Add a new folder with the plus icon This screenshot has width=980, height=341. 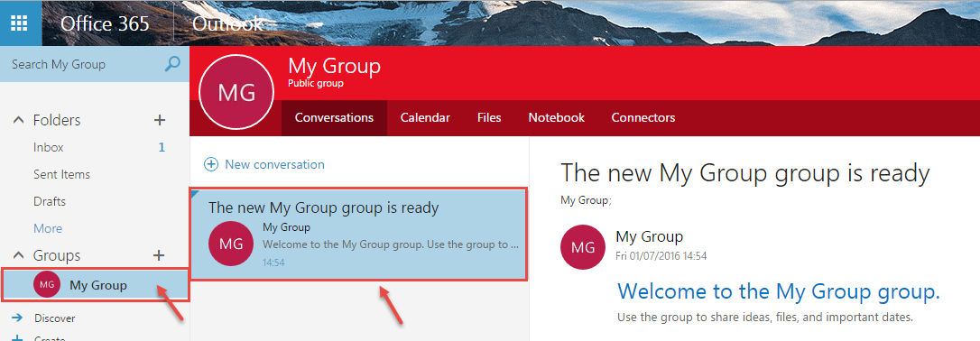pos(160,120)
